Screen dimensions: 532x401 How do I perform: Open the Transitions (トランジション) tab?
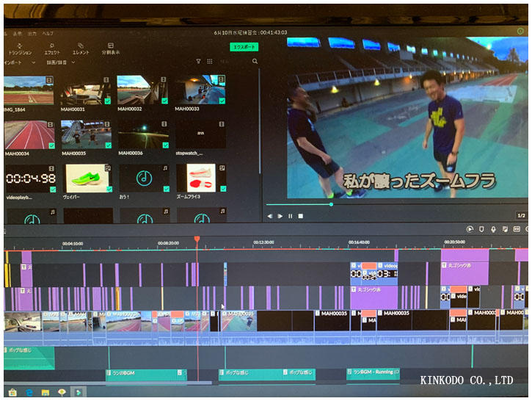(x=20, y=48)
